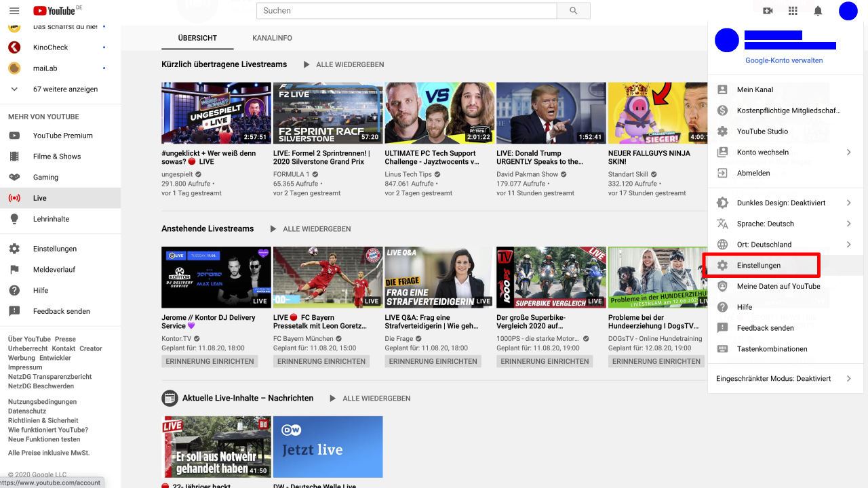
Task: Click Google-Konto verwalten link
Action: click(784, 60)
